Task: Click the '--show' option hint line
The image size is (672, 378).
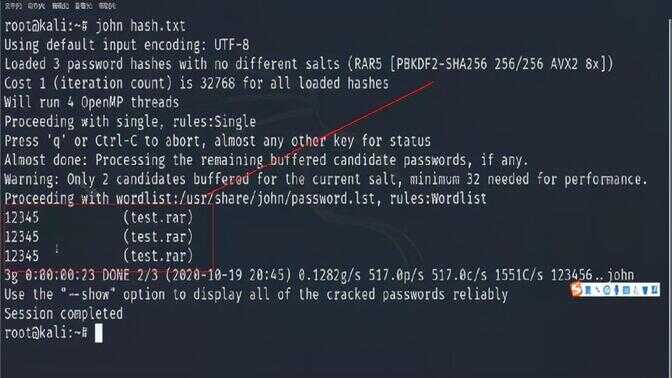Action: click(256, 294)
